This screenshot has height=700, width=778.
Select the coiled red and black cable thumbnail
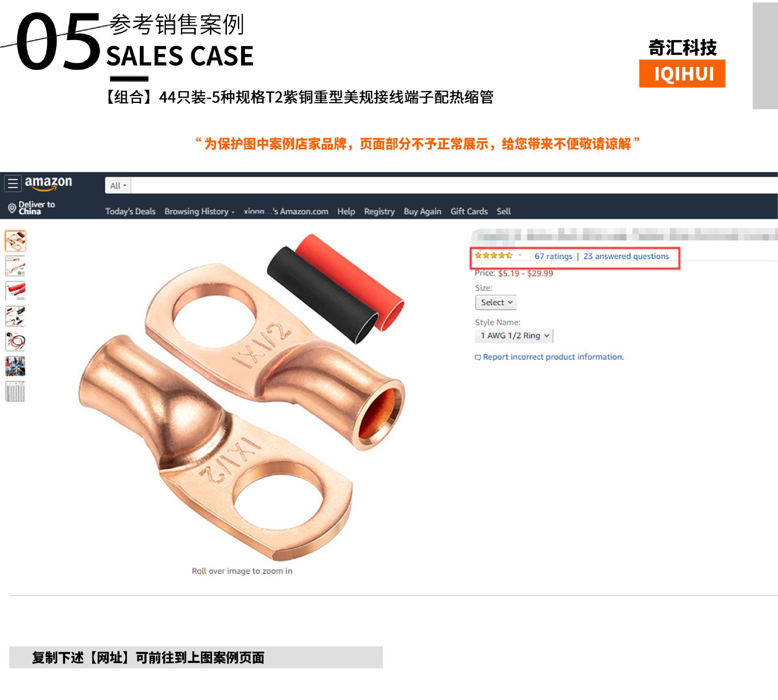[x=15, y=341]
